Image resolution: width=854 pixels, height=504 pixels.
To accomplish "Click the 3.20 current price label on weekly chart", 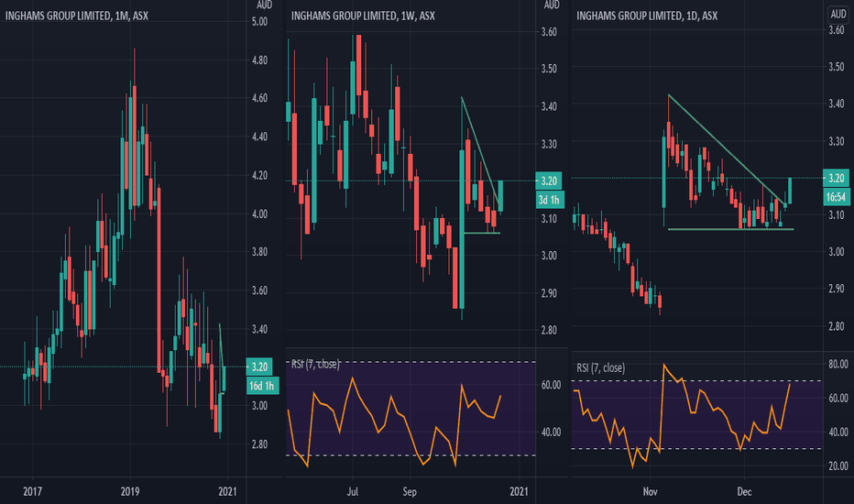I will [x=549, y=181].
